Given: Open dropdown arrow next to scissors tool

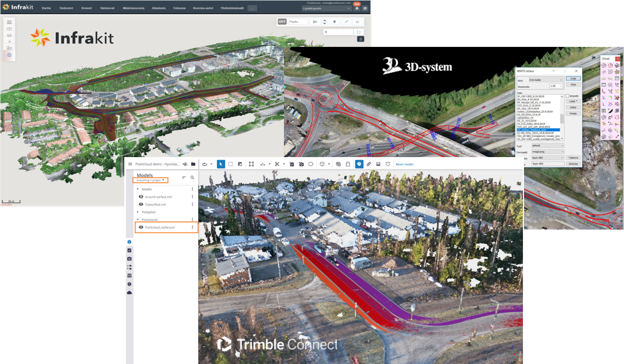Looking at the screenshot, I should pos(284,164).
